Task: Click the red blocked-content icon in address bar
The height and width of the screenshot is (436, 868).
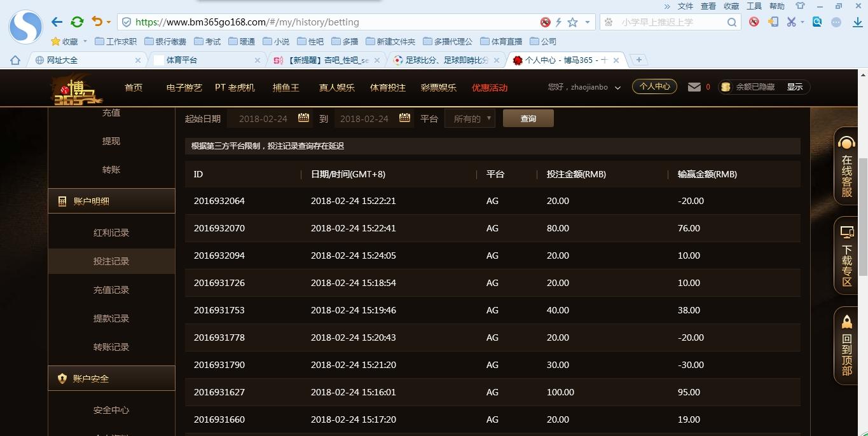Action: [x=545, y=22]
